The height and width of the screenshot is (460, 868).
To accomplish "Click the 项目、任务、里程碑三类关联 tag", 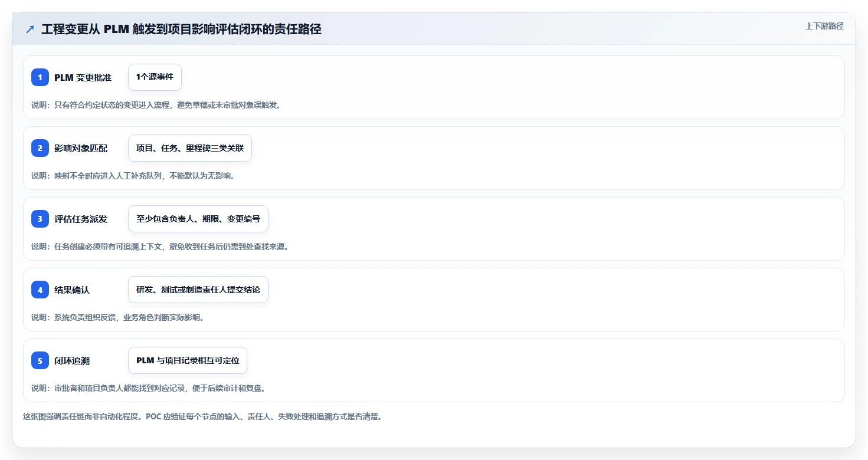I will 190,148.
